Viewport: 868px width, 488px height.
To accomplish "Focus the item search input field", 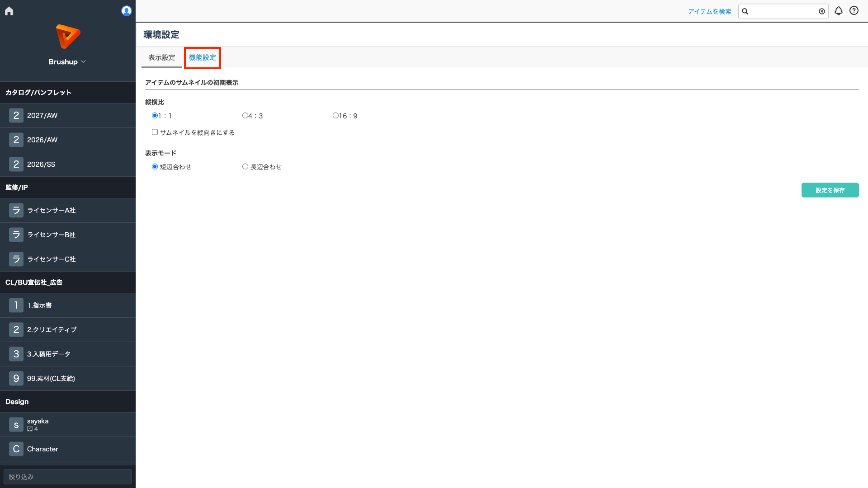I will click(x=783, y=11).
